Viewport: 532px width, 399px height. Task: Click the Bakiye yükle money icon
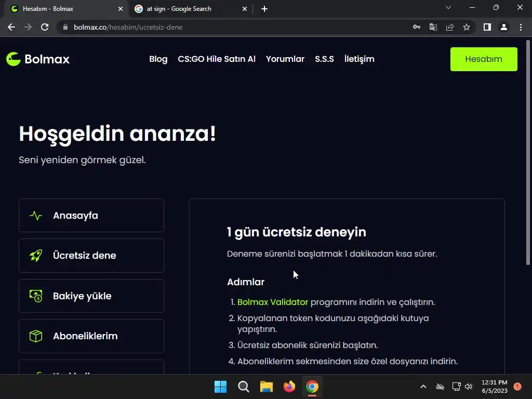click(36, 296)
